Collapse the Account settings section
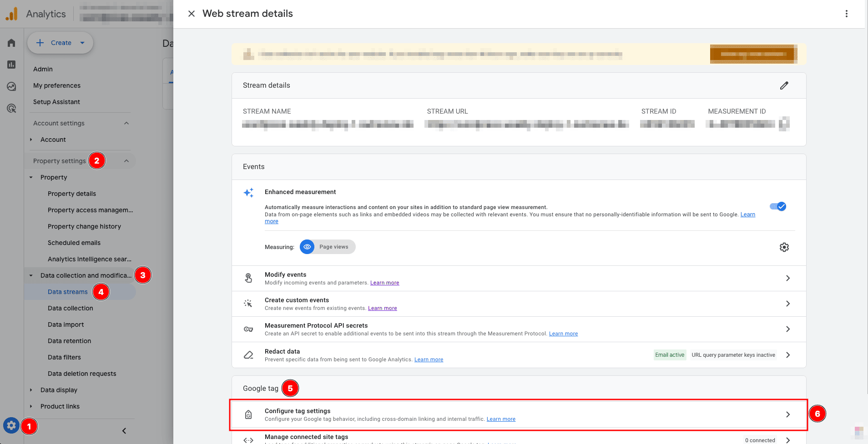The image size is (868, 444). point(126,123)
